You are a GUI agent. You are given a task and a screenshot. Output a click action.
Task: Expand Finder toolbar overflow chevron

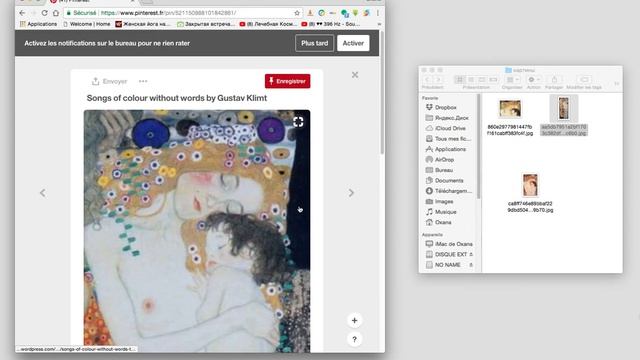pyautogui.click(x=617, y=83)
